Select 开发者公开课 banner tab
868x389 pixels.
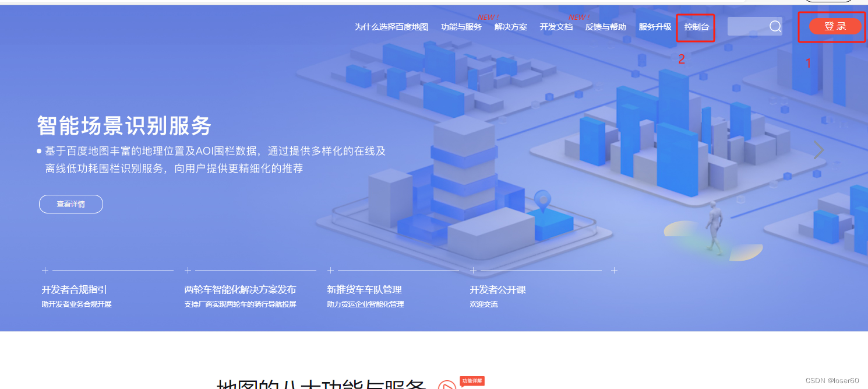point(498,289)
